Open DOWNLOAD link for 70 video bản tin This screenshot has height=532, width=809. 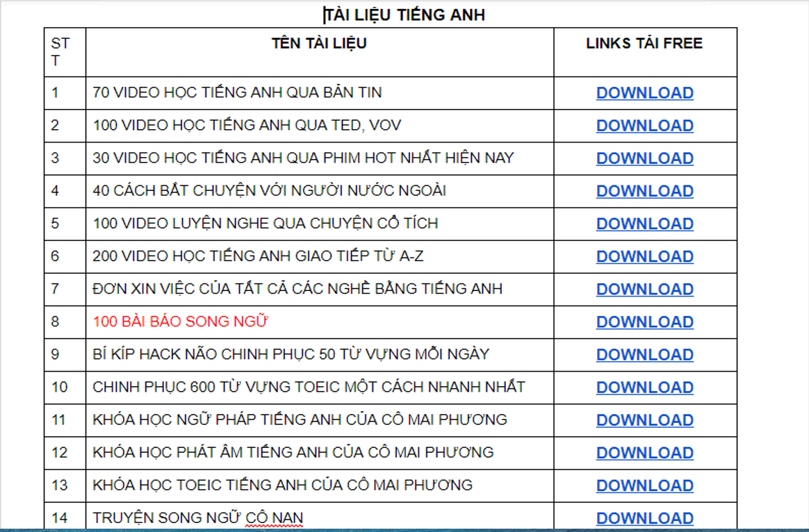coord(644,93)
